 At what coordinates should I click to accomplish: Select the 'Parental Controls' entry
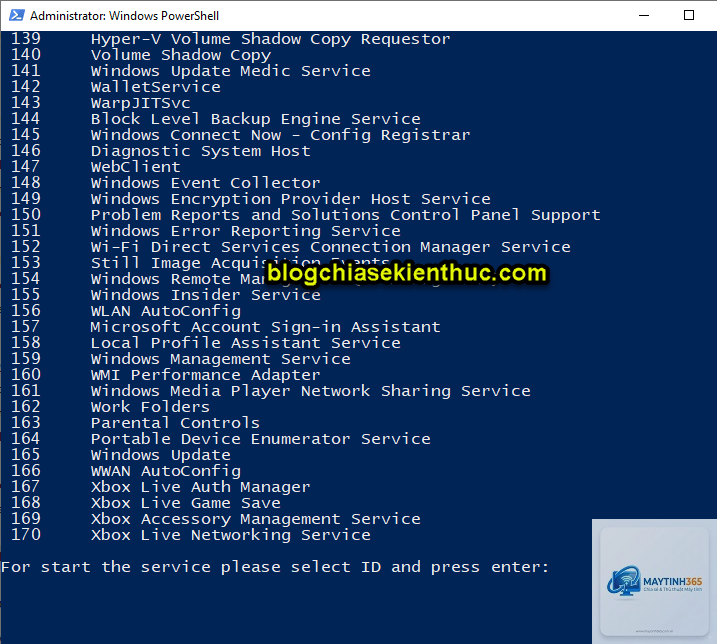click(x=175, y=424)
